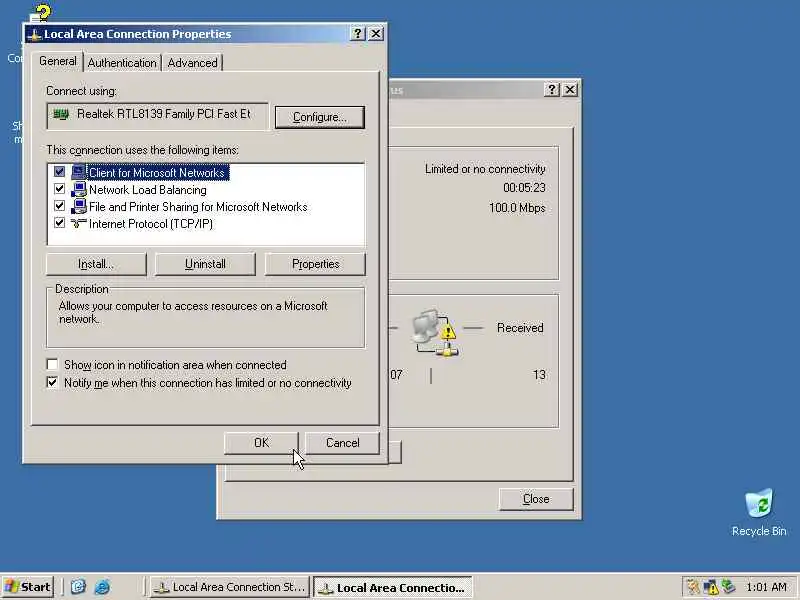Select Network Load Balancing text in list
Screen dimensions: 800x600
(148, 190)
